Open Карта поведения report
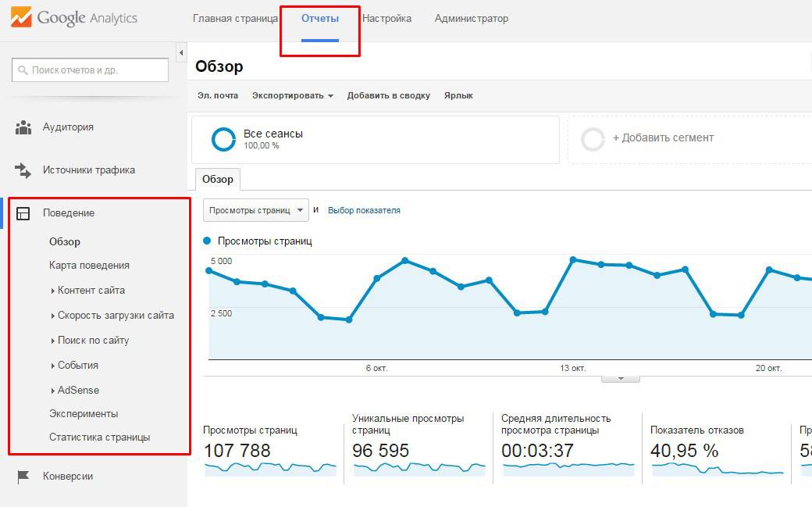This screenshot has height=507, width=812. click(x=89, y=266)
